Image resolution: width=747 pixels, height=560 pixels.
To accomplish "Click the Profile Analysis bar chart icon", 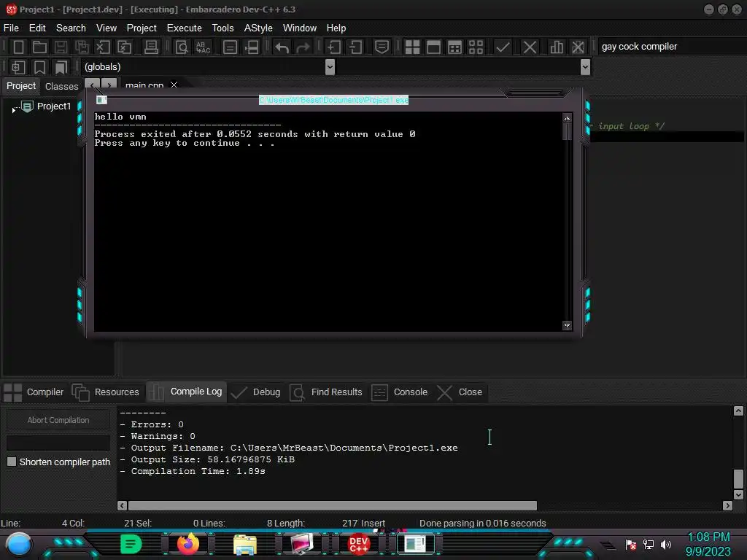I will point(557,47).
